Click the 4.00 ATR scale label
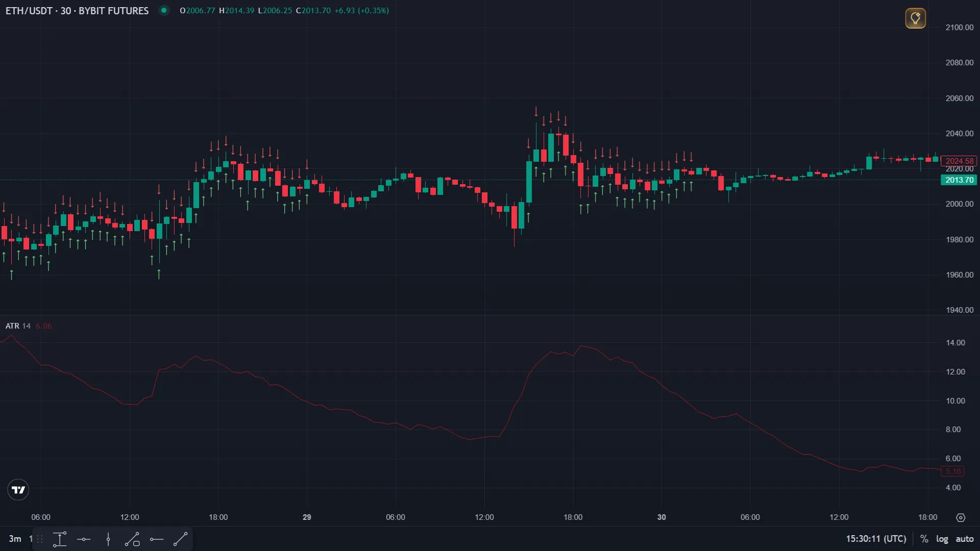Screen dimensions: 980x551 click(953, 488)
